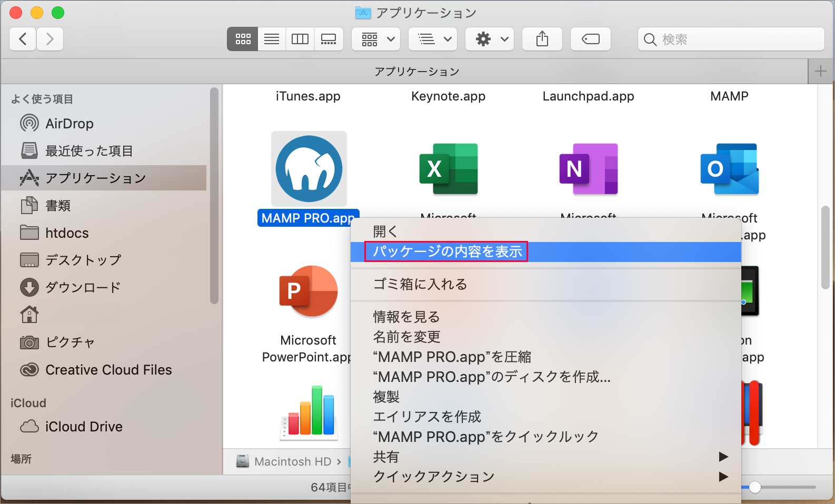The height and width of the screenshot is (504, 835).
Task: Click the Keynote.app label
Action: coord(448,96)
